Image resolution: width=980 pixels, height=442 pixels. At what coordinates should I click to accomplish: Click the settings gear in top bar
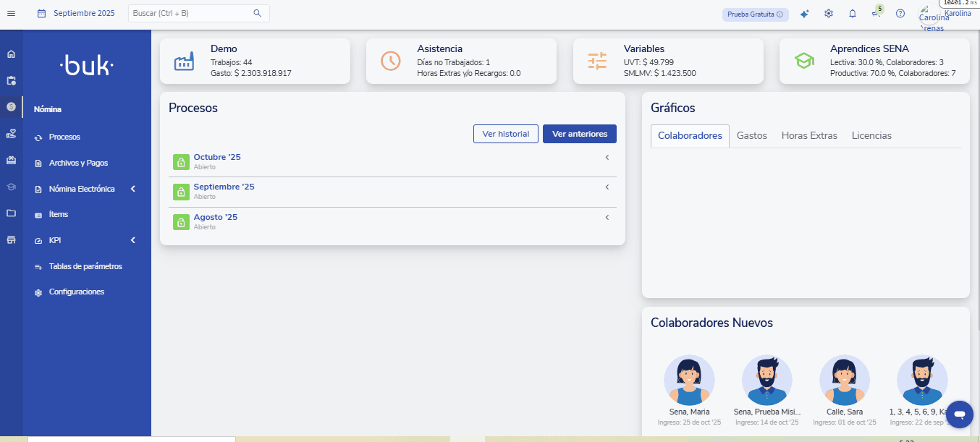[829, 14]
